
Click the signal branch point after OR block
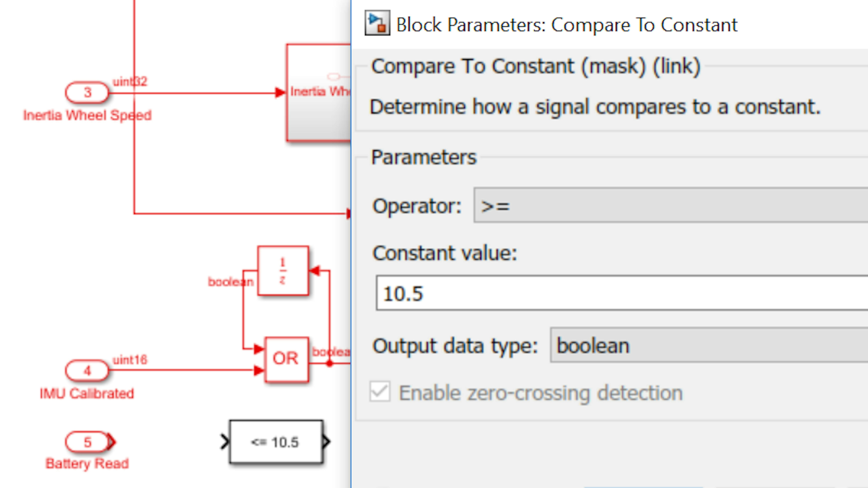pyautogui.click(x=329, y=363)
